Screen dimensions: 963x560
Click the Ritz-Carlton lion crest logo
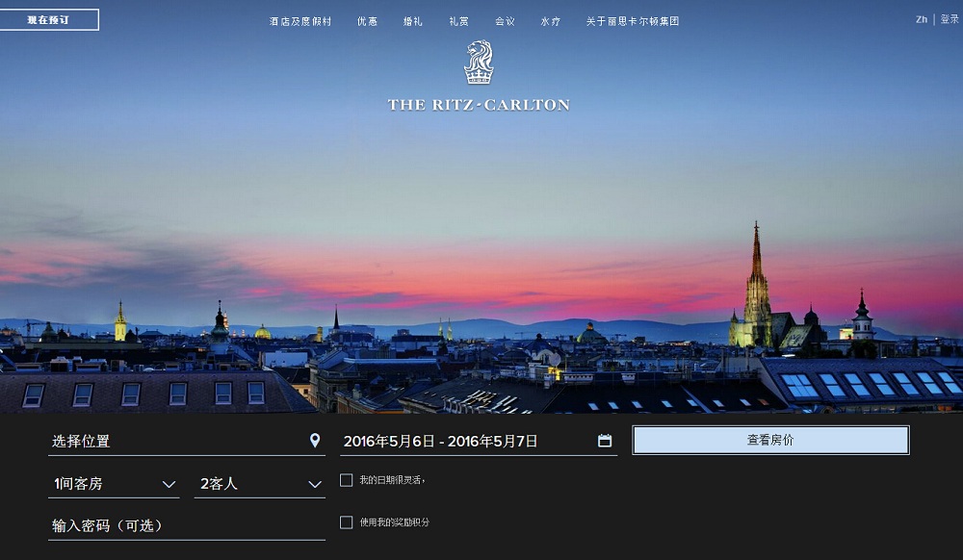[479, 62]
